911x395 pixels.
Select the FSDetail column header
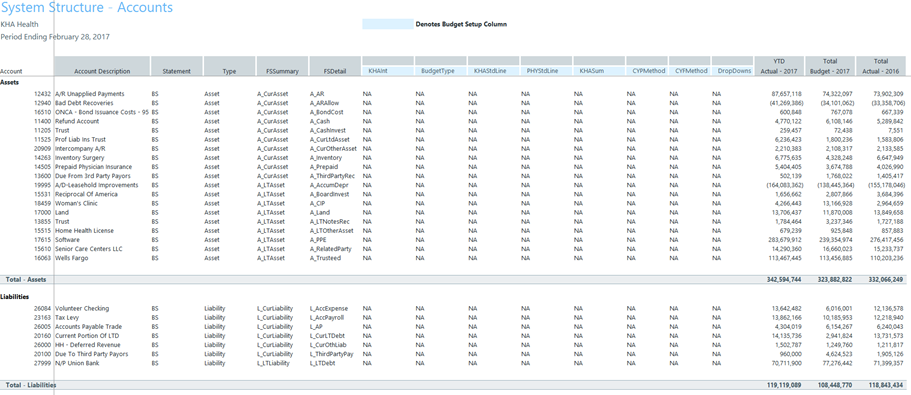click(x=335, y=66)
